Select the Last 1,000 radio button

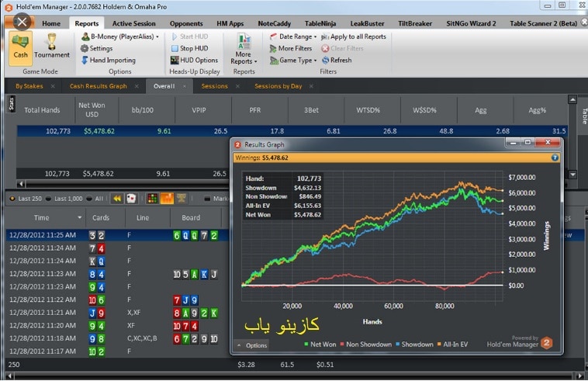click(48, 199)
